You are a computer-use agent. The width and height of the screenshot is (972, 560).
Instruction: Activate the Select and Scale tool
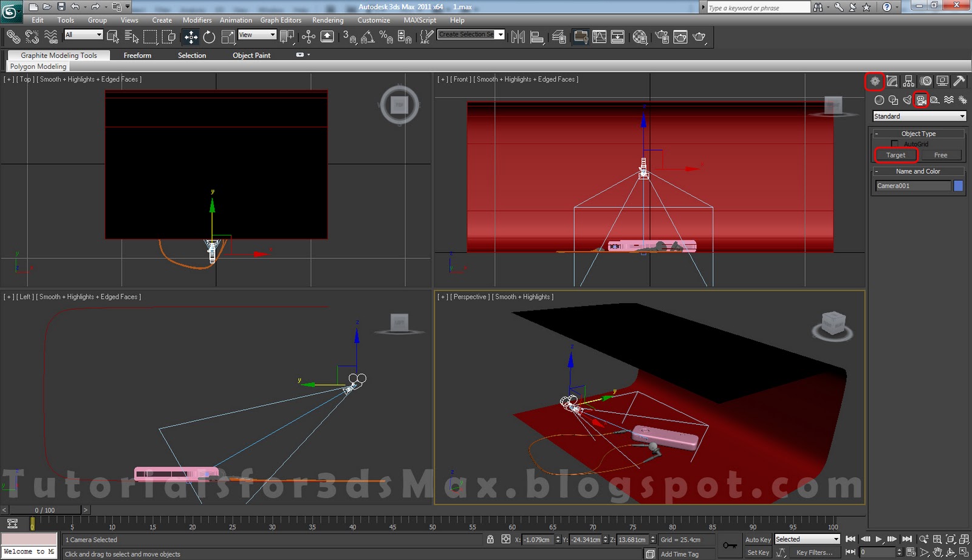click(x=228, y=37)
